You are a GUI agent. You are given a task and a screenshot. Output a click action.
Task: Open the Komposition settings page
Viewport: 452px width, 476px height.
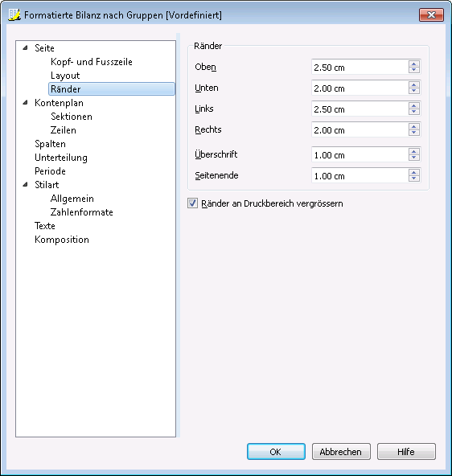click(62, 240)
